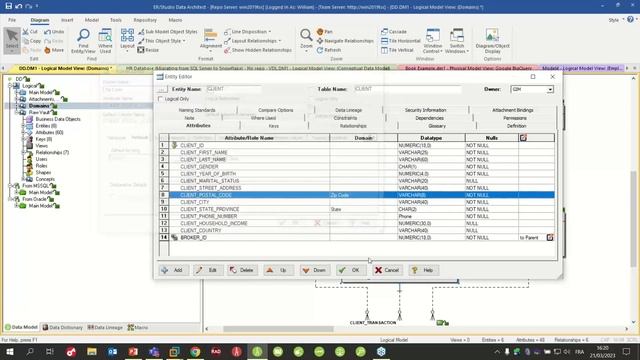
Task: Open the Keys tab in Entity Editor
Action: coord(274,126)
